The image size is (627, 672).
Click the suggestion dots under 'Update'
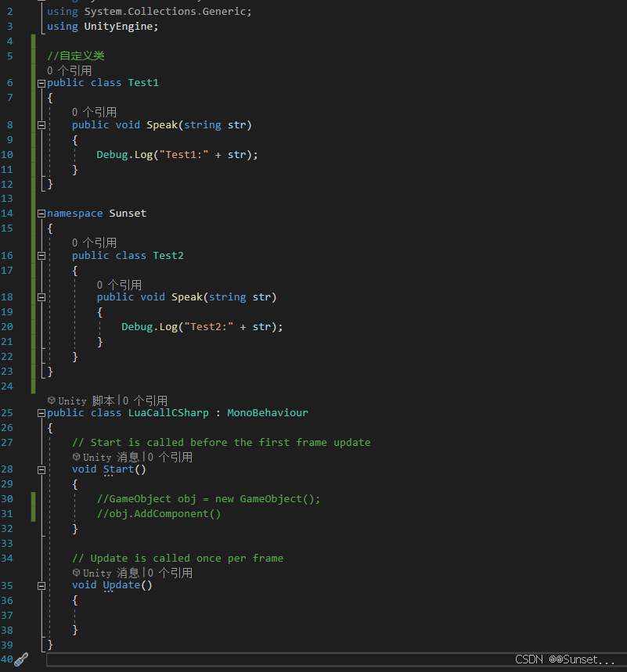108,591
